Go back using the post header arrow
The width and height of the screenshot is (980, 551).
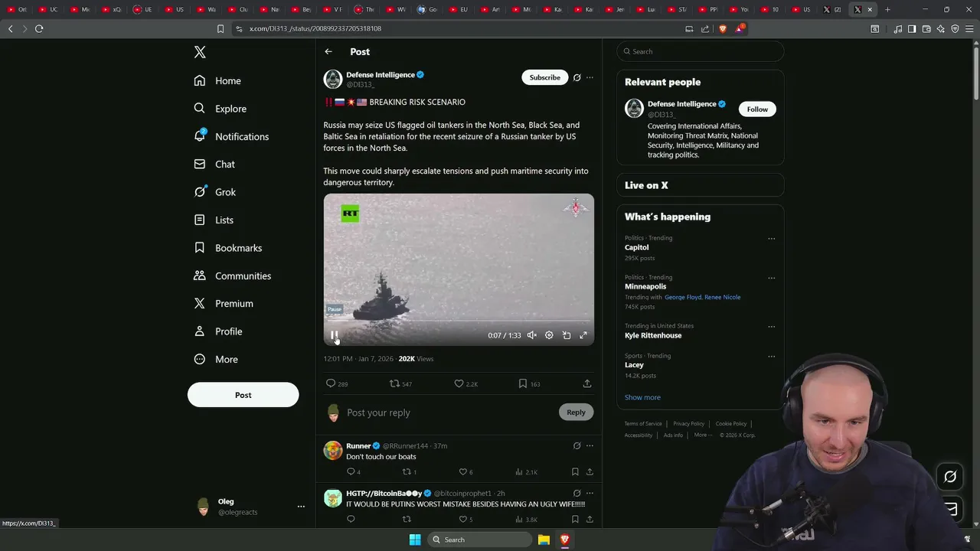click(328, 51)
